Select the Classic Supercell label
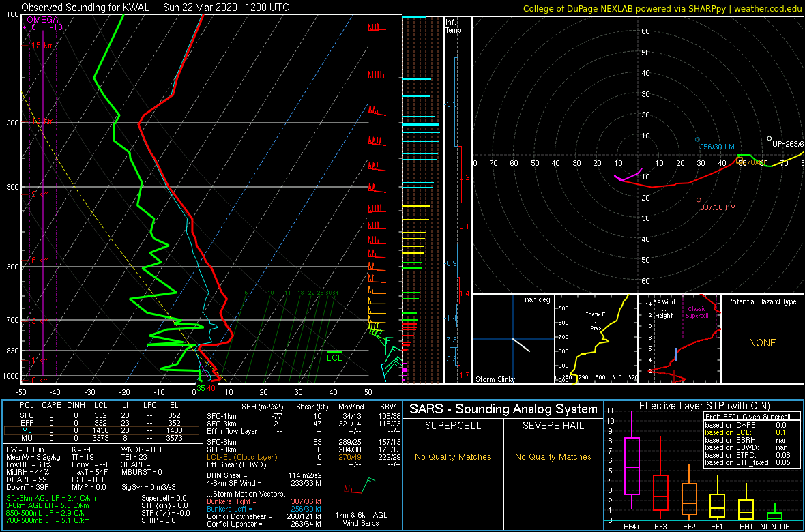Viewport: 805px width, 532px height. click(x=695, y=312)
